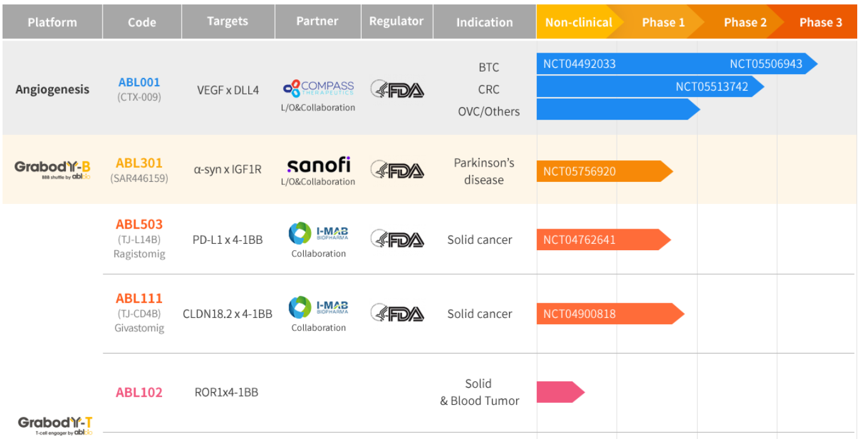The image size is (868, 439).
Task: Click FDA logo in ABL301 row
Action: (397, 169)
